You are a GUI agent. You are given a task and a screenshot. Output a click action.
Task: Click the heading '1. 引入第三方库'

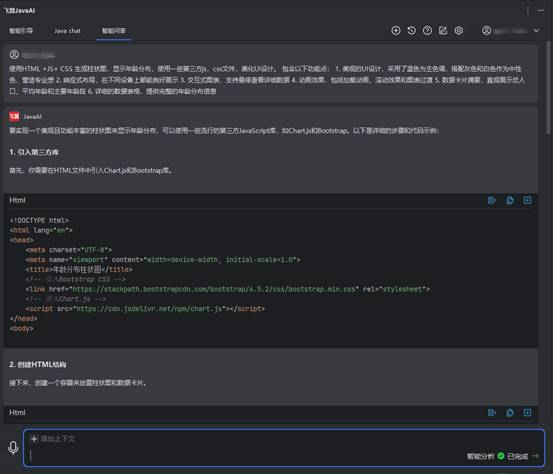(34, 152)
